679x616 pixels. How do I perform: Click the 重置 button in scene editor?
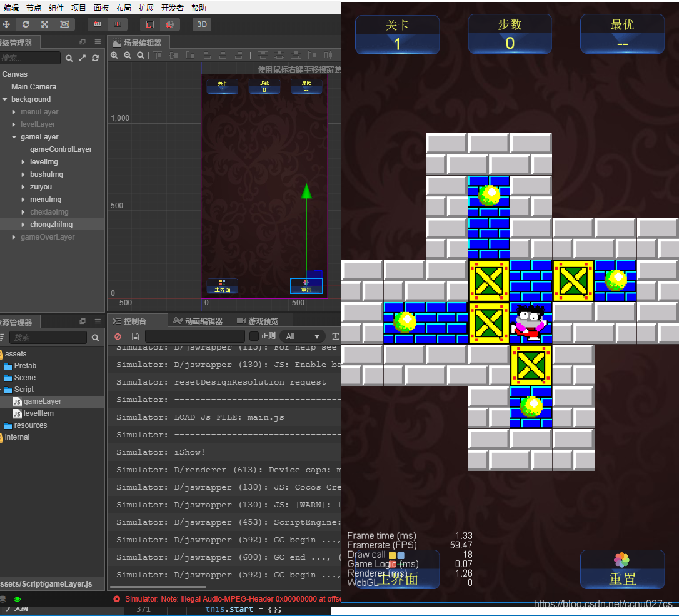click(x=306, y=286)
